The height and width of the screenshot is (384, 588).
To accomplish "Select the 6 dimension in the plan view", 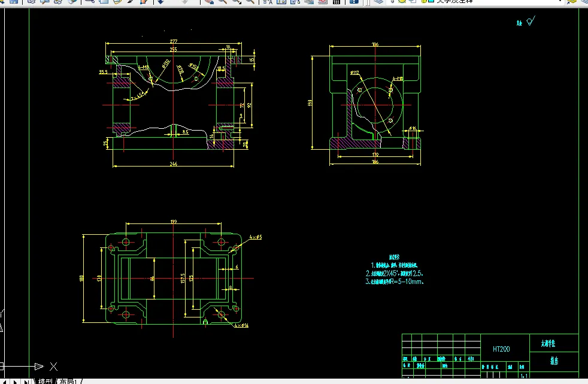I will tap(237, 267).
